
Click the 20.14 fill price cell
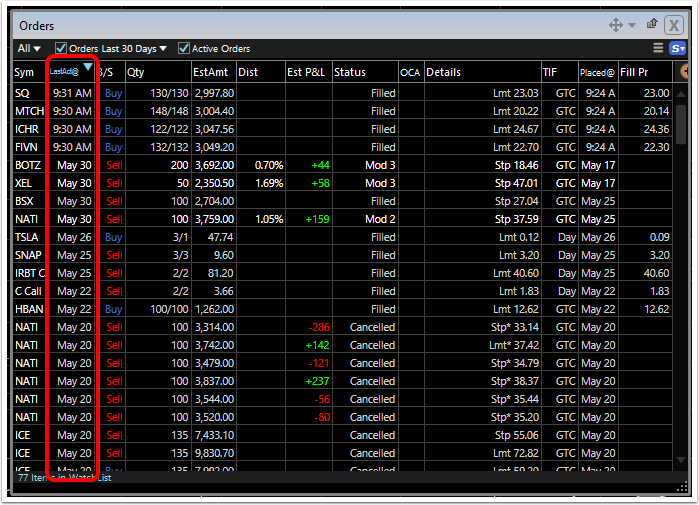(x=656, y=111)
